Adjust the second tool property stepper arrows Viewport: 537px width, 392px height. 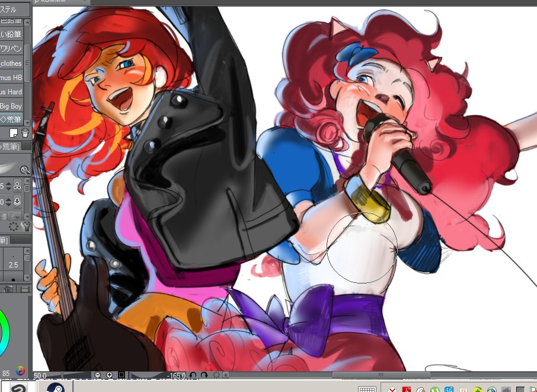8,202
